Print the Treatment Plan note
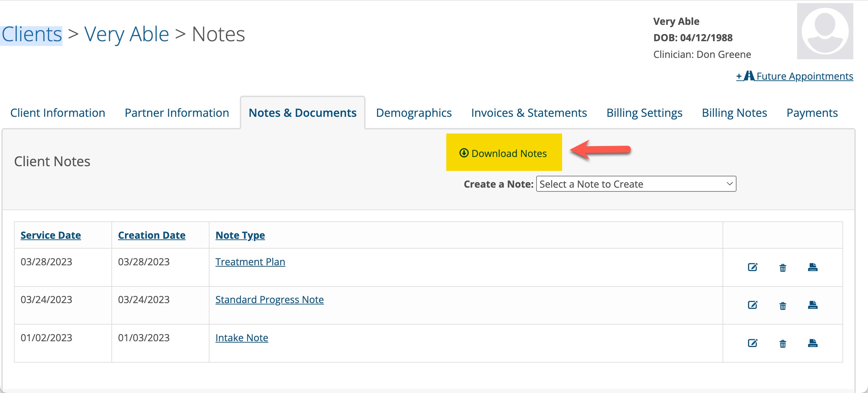868x393 pixels. coord(812,267)
